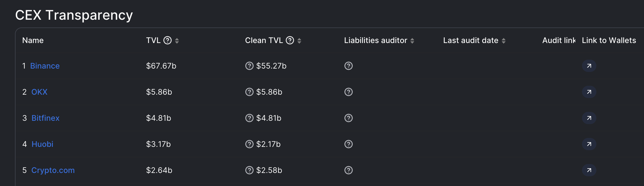Click help icon beside Clean TVL header
This screenshot has width=644, height=186.
coord(290,41)
